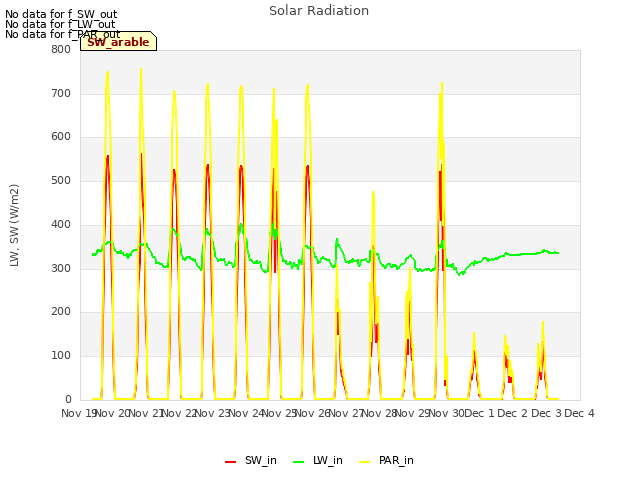The image size is (640, 480).
Task: Click the 'No data for f_SW_out' message
Action: [61, 14]
